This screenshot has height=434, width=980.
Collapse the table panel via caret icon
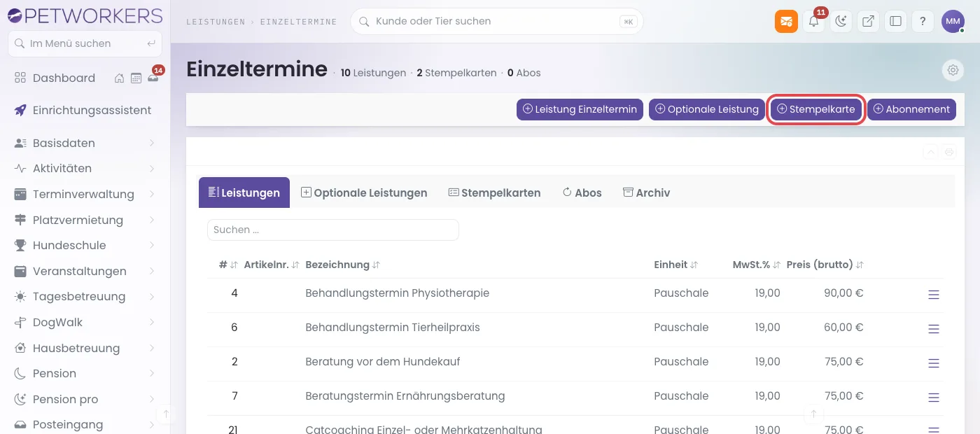(930, 151)
